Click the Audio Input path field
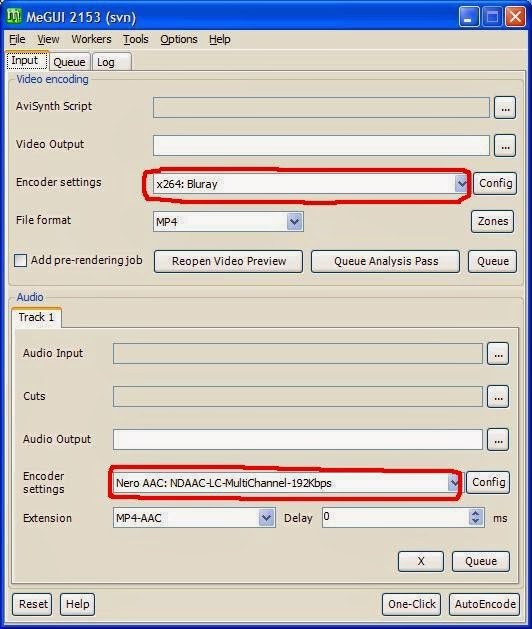 298,353
